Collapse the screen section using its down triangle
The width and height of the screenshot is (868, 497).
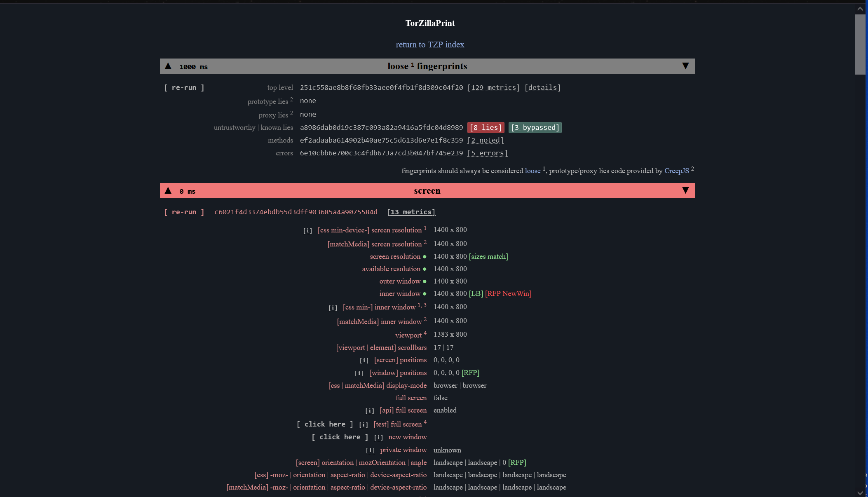[685, 190]
